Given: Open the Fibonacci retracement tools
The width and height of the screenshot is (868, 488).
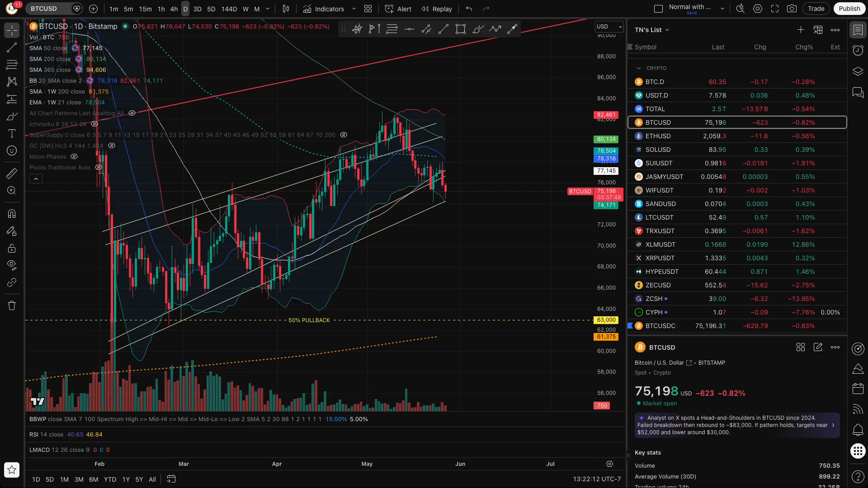Looking at the screenshot, I should [12, 65].
